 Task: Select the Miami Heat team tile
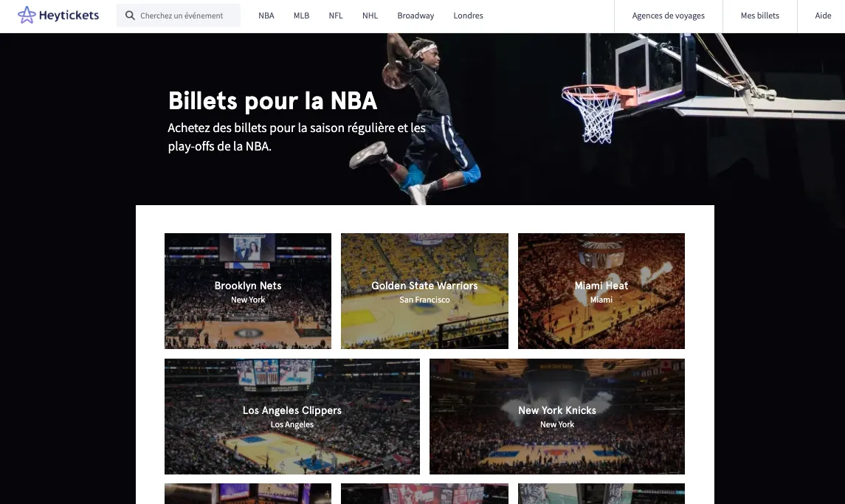pos(601,291)
